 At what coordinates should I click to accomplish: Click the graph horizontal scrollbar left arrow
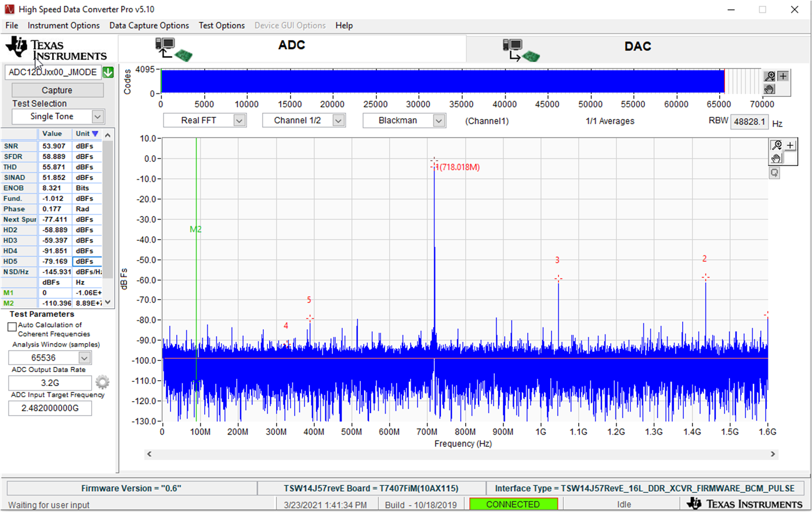point(150,454)
